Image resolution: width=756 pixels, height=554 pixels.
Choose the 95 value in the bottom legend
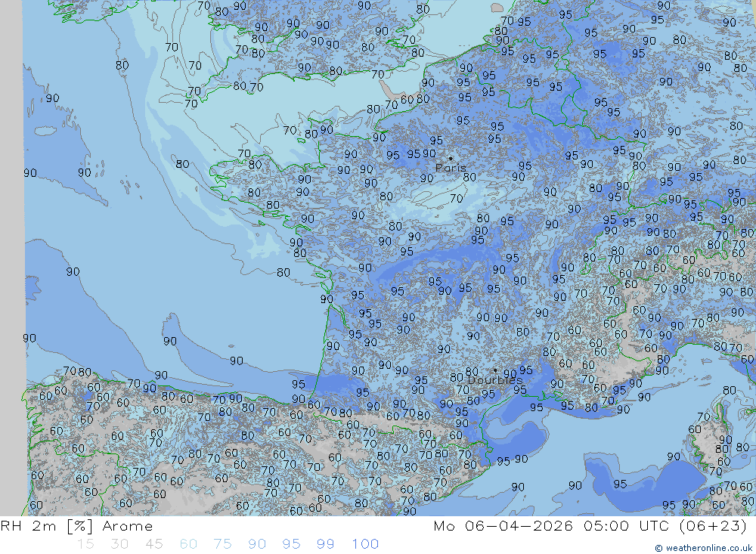291,544
